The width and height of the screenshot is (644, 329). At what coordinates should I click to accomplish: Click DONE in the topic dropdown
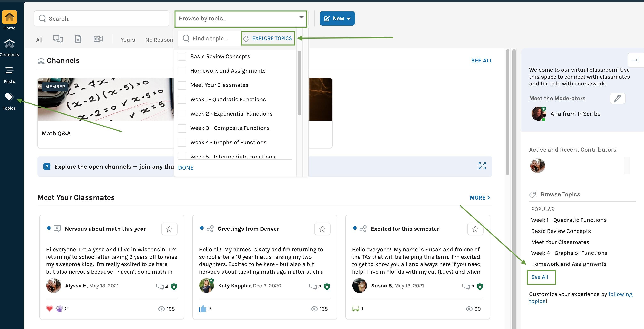[186, 168]
